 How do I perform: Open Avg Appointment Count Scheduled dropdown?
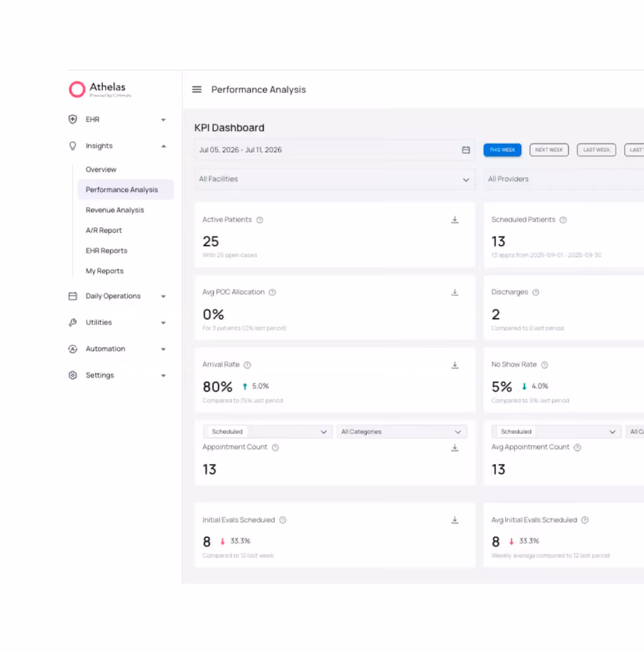click(556, 431)
